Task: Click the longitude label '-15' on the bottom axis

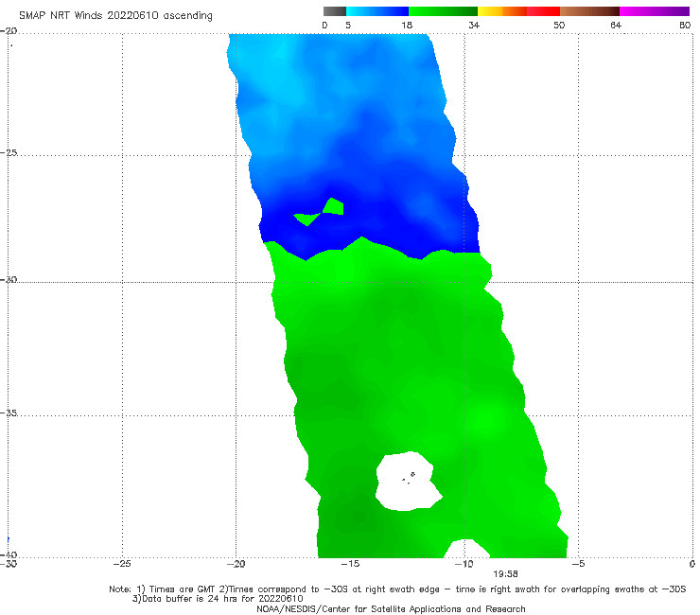Action: (350, 564)
